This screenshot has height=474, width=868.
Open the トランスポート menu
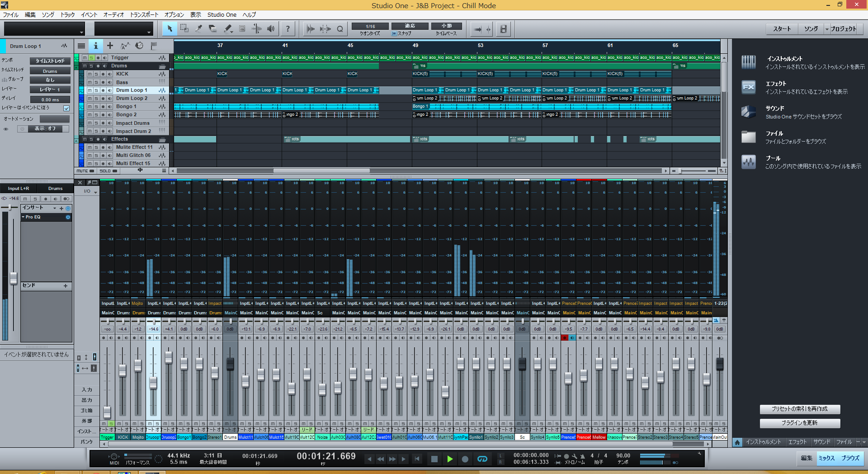(144, 15)
